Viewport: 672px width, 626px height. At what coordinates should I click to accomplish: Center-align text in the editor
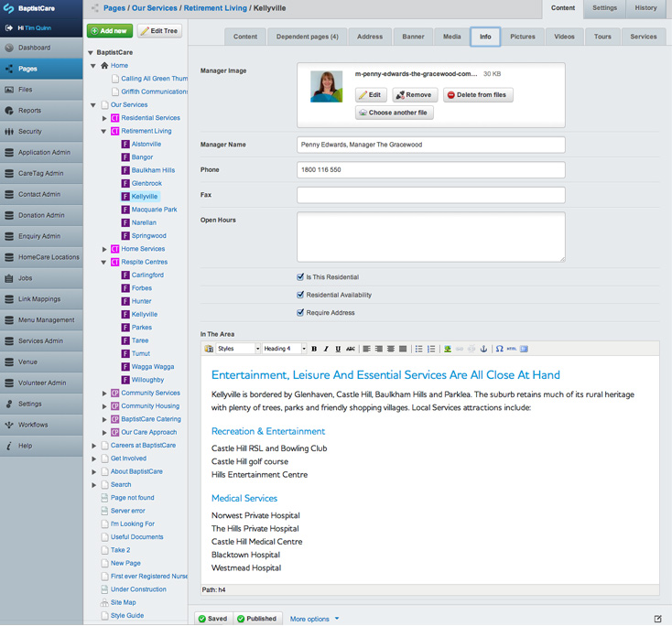tap(391, 349)
